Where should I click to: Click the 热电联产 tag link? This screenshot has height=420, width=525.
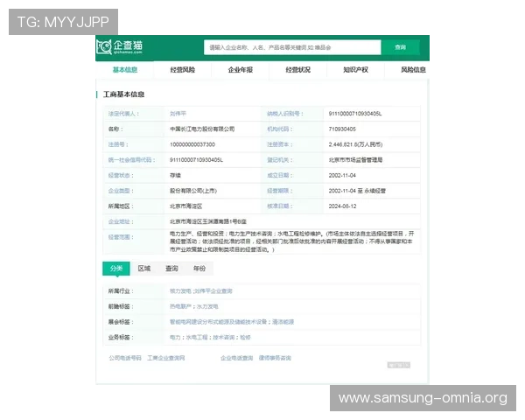(180, 306)
